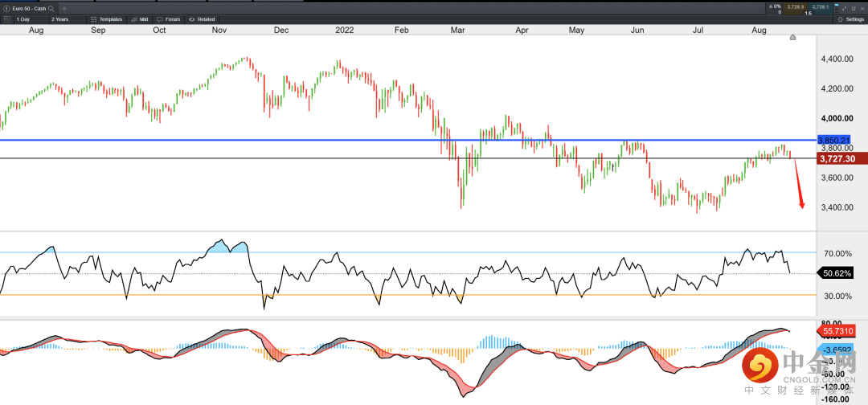
Task: Click the small house marker above price axis
Action: 793,37
